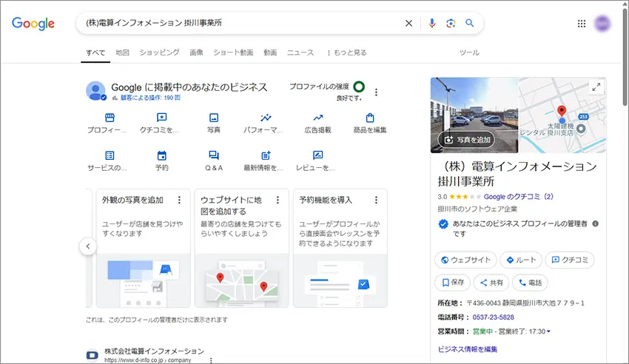
Task: Open Google Lens image search icon
Action: [451, 23]
